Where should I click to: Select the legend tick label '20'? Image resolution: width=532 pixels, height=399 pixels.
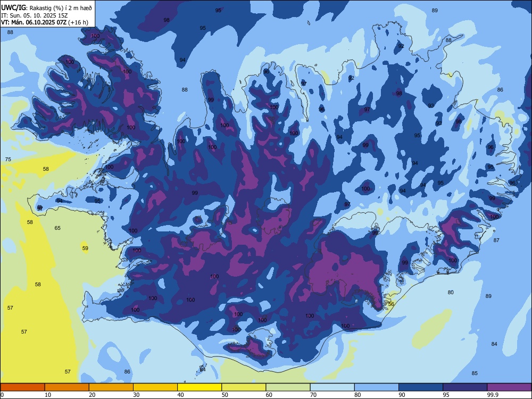pos(92,395)
